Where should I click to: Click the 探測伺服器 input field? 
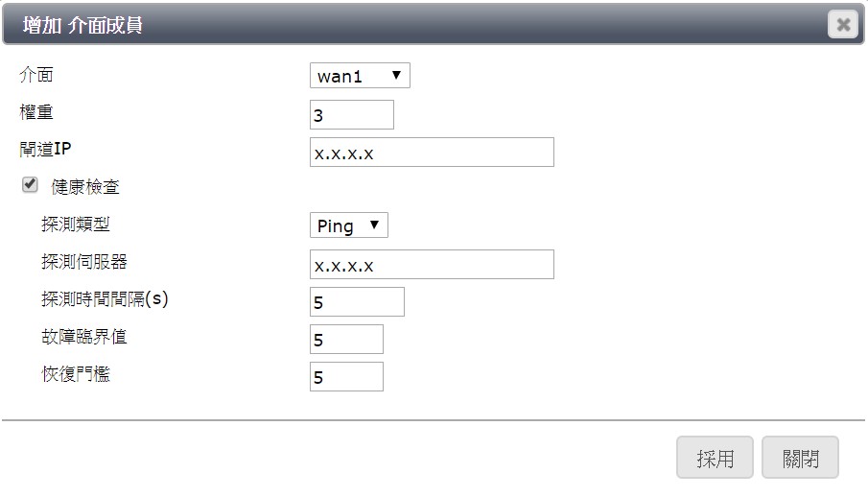[432, 265]
